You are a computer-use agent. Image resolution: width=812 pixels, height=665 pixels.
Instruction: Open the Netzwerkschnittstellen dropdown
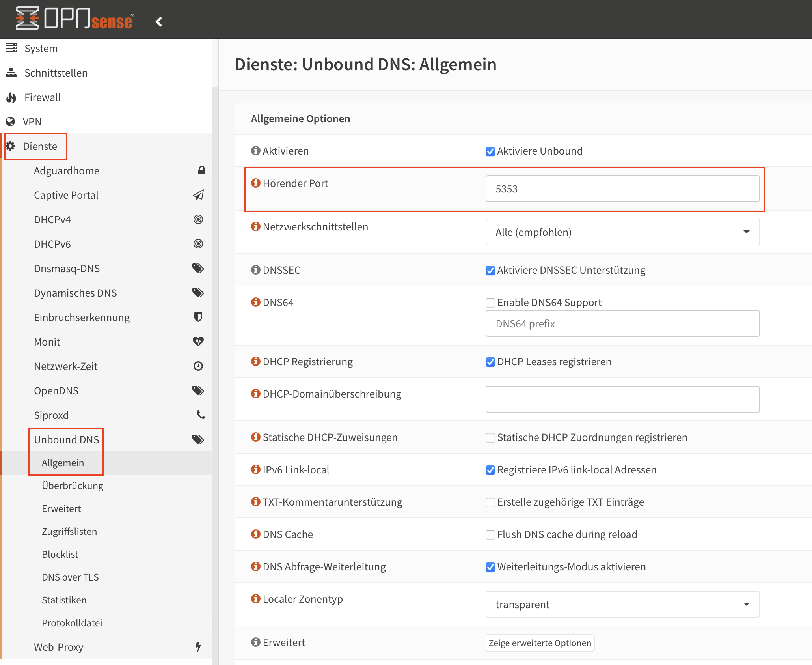622,232
